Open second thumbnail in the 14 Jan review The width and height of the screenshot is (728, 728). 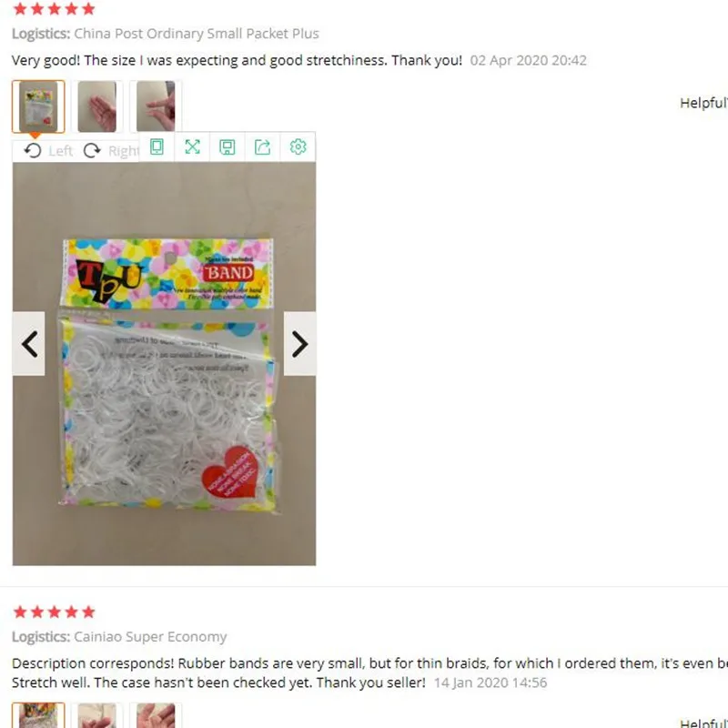pyautogui.click(x=97, y=715)
